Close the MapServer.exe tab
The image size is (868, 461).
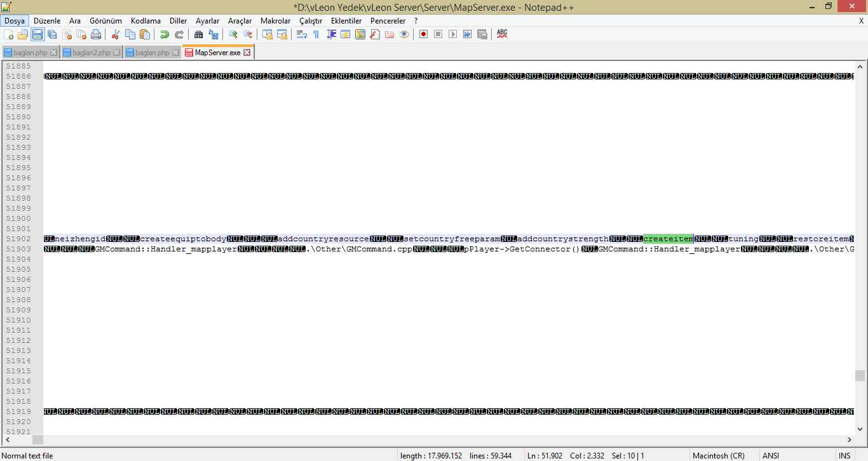click(x=247, y=53)
